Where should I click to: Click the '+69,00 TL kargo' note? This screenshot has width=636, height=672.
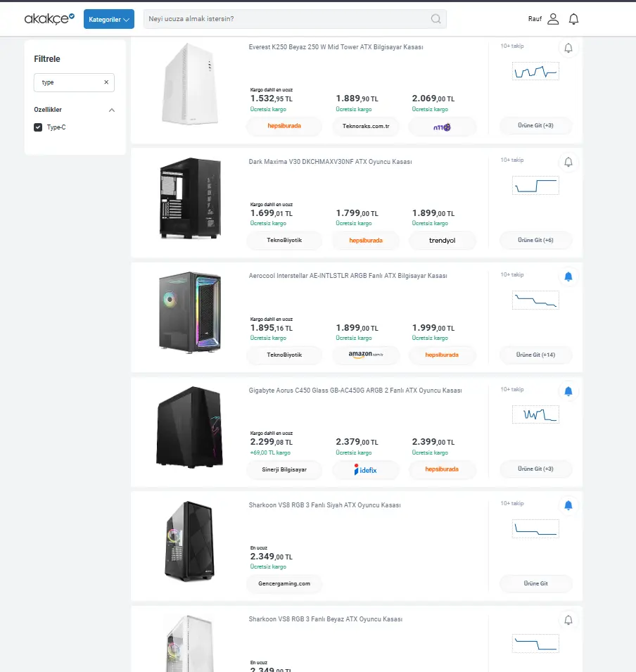click(x=270, y=453)
